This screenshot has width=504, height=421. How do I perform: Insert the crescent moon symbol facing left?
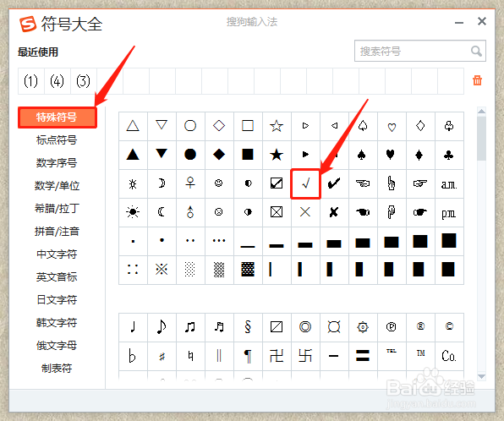coord(162,212)
